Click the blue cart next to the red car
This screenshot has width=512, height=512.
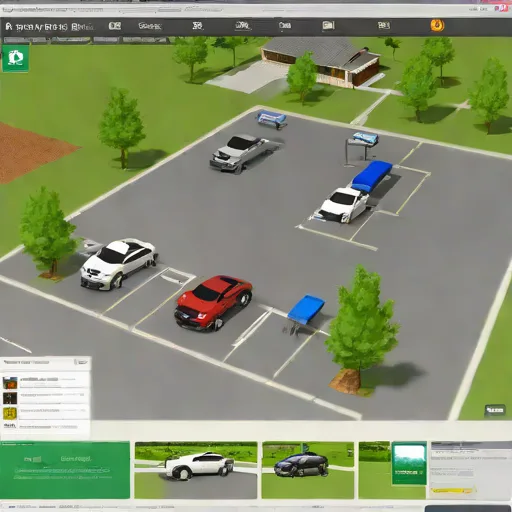click(305, 312)
